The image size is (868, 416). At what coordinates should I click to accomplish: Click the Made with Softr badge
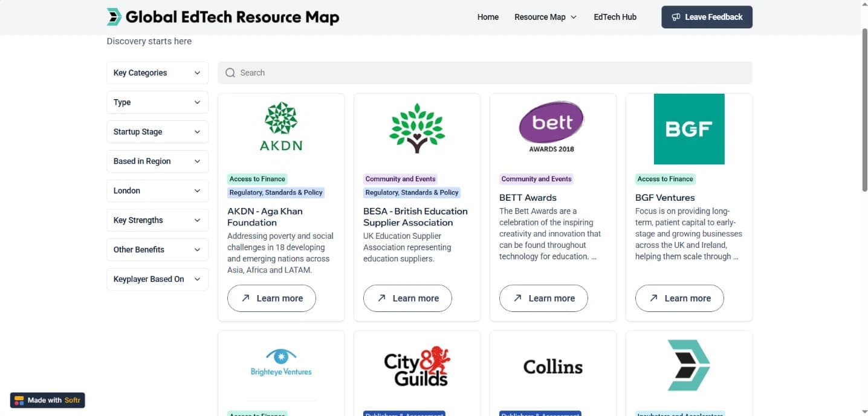pyautogui.click(x=48, y=400)
